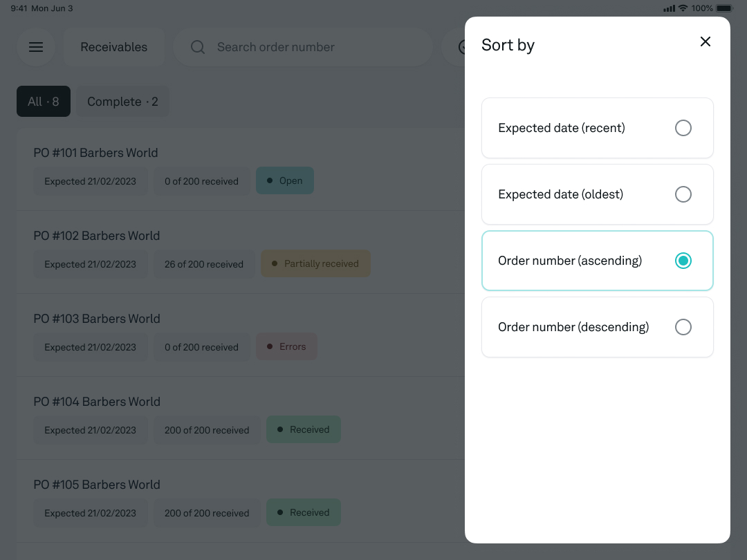Click Expected 21/02/2023 chip on PO #103
The width and height of the screenshot is (747, 560).
pos(90,347)
